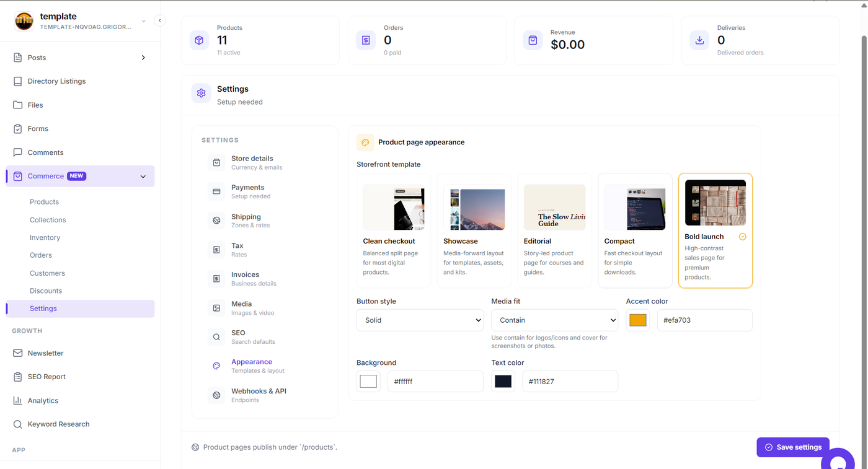The height and width of the screenshot is (469, 868).
Task: Go to Orders under Commerce
Action: click(x=41, y=255)
